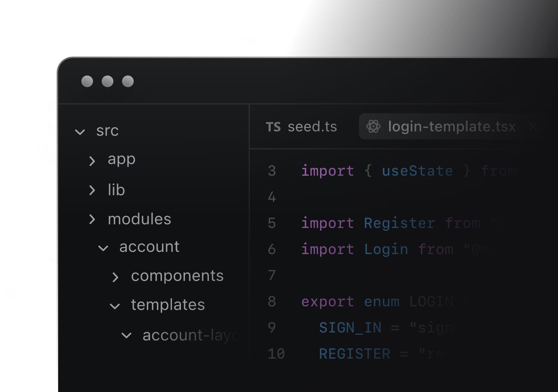Click line number 8 in the gutter
This screenshot has height=392, width=558.
pos(272,302)
